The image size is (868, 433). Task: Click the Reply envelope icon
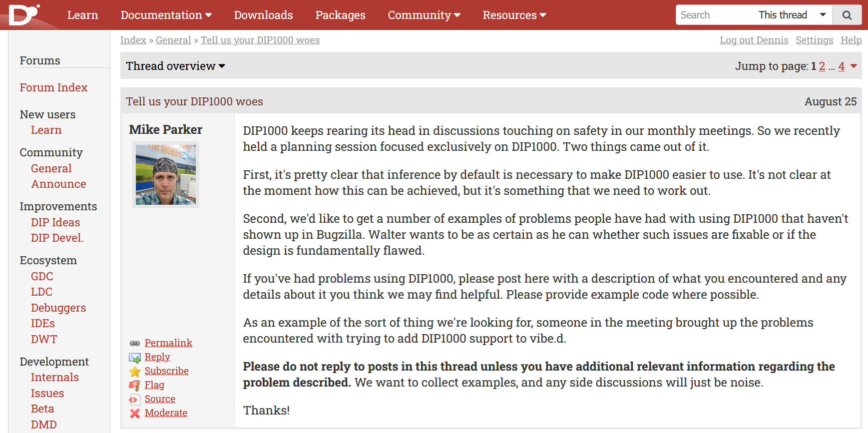[x=135, y=358]
